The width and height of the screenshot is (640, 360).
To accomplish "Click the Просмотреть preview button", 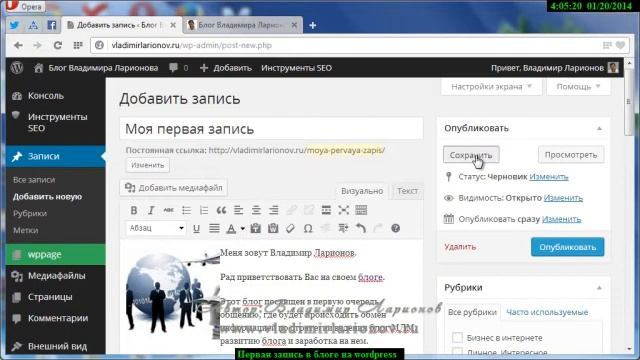I will click(571, 155).
